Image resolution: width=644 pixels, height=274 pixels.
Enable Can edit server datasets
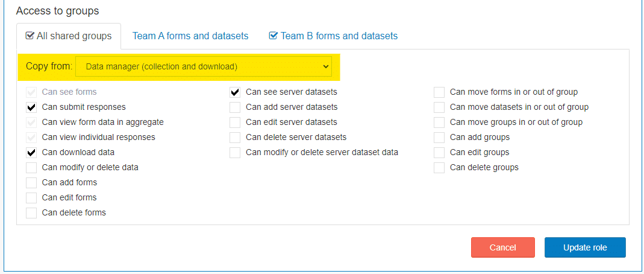tap(235, 123)
